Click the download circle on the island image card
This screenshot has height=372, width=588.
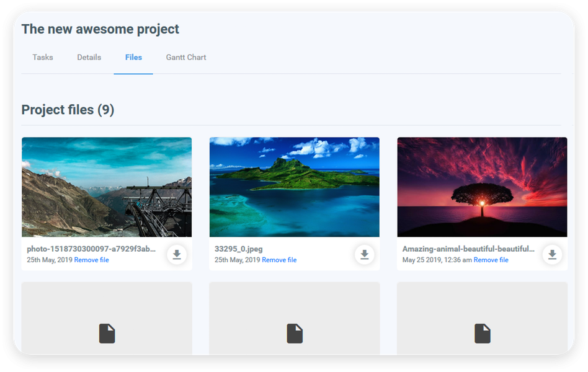pyautogui.click(x=365, y=254)
